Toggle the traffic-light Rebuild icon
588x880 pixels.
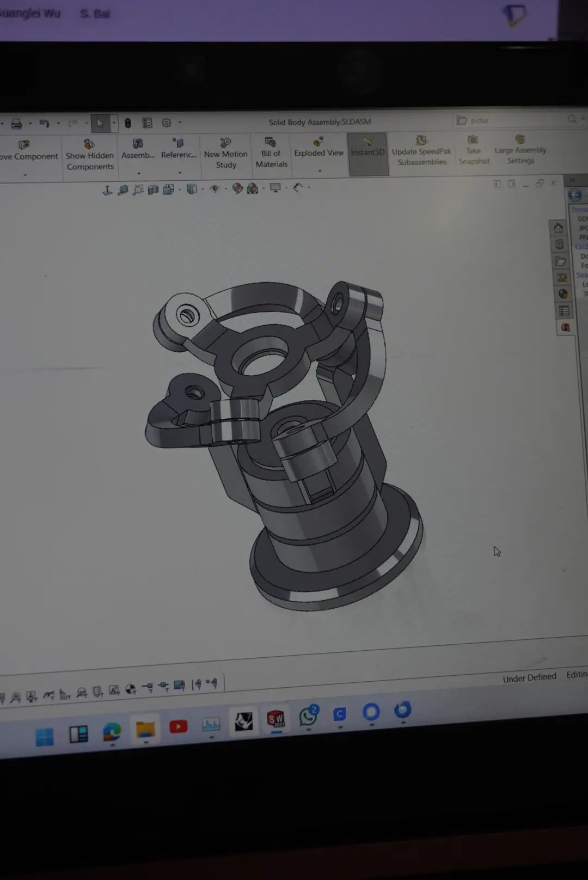pyautogui.click(x=128, y=123)
